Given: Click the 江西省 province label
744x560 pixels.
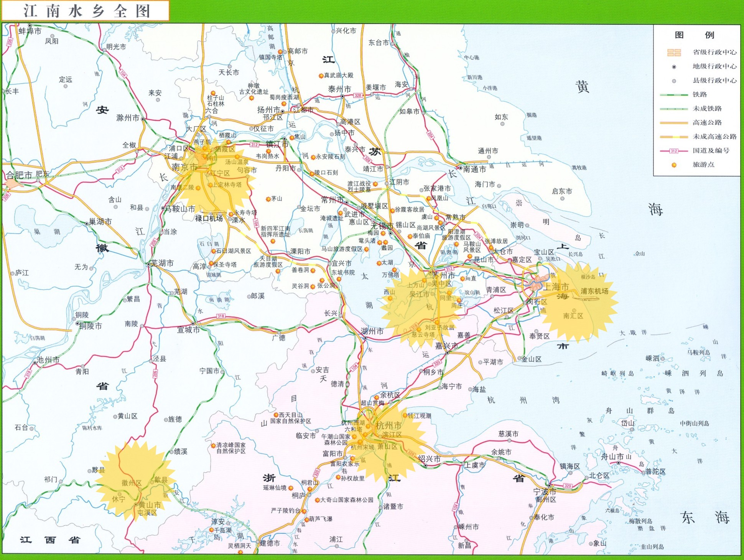Looking at the screenshot, I should 50,540.
